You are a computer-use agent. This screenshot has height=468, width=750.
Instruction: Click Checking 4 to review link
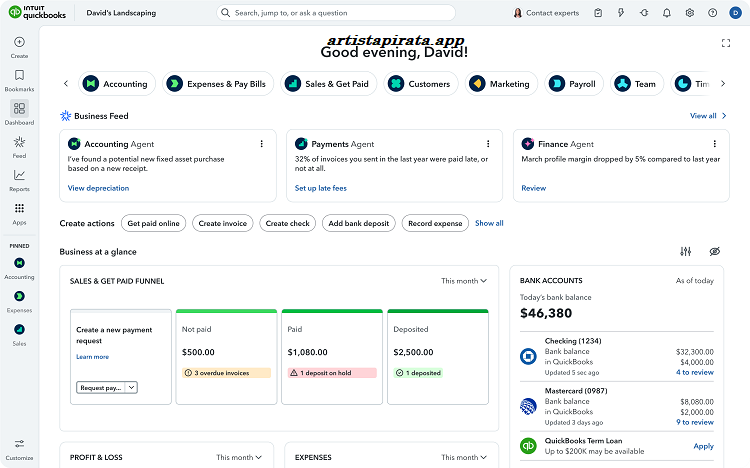(x=695, y=372)
